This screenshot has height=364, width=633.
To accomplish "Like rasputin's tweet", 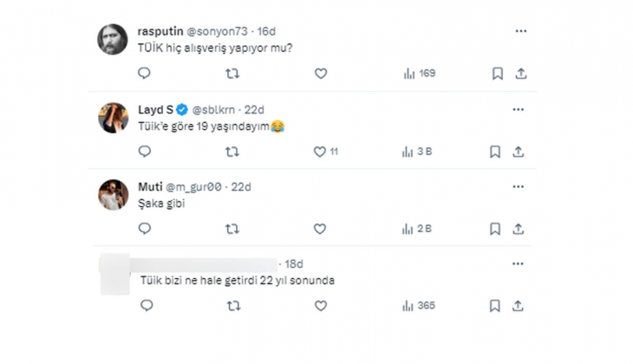I will [320, 75].
